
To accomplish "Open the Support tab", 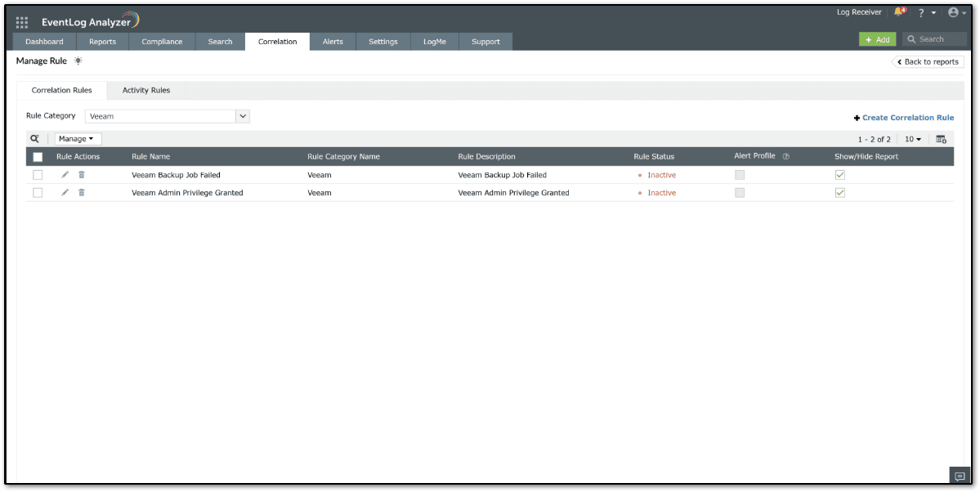I will [486, 42].
